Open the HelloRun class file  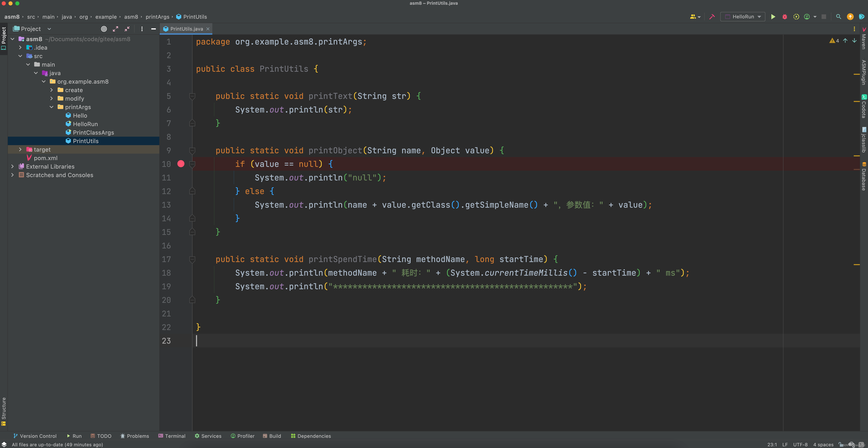tap(85, 124)
